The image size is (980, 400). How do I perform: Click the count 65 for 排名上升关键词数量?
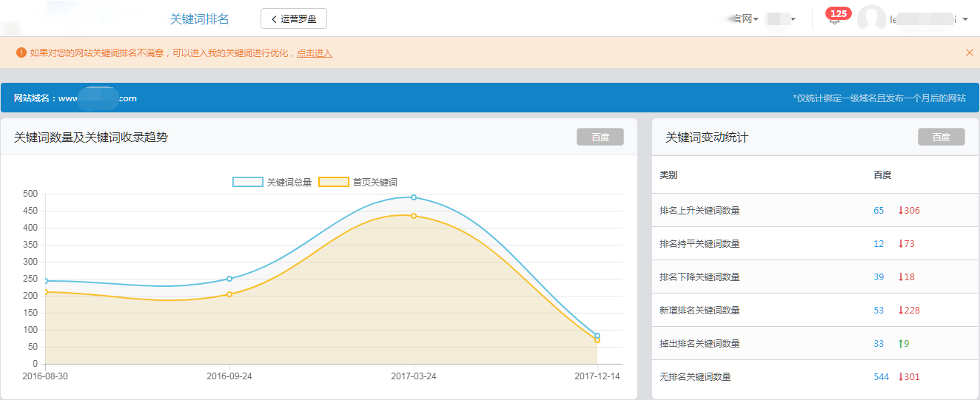(879, 211)
